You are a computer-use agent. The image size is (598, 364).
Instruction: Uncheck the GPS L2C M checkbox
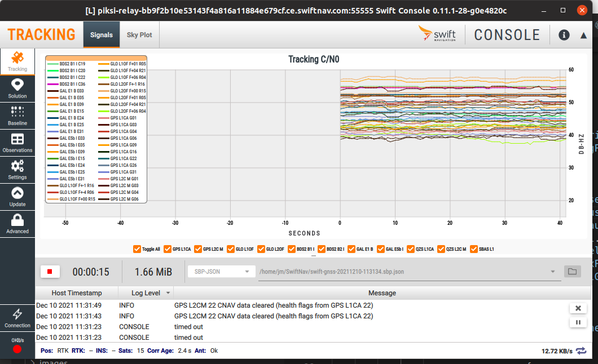tap(198, 249)
